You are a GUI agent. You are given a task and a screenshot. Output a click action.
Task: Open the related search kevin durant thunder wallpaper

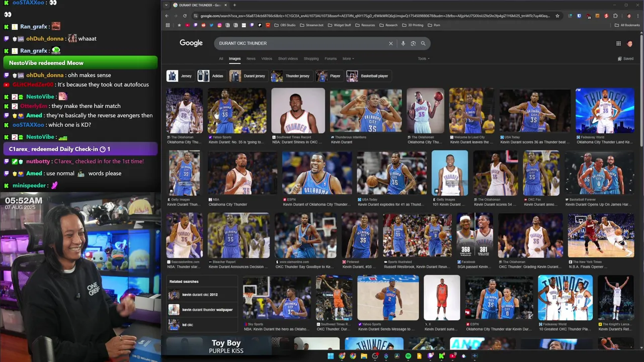(x=202, y=310)
